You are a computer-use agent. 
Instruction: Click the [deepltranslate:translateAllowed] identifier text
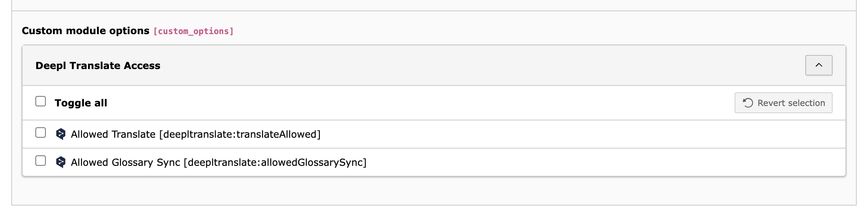click(x=240, y=134)
